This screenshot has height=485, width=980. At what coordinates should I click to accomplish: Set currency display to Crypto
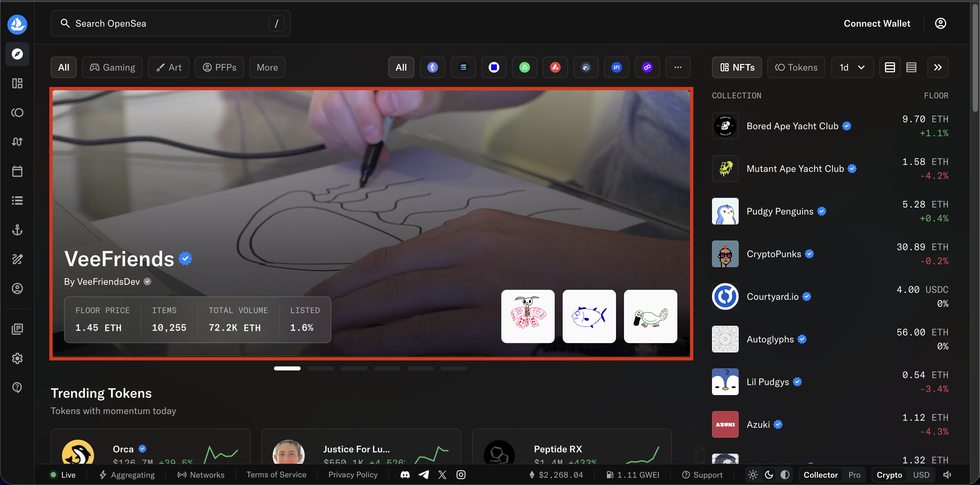tap(889, 475)
